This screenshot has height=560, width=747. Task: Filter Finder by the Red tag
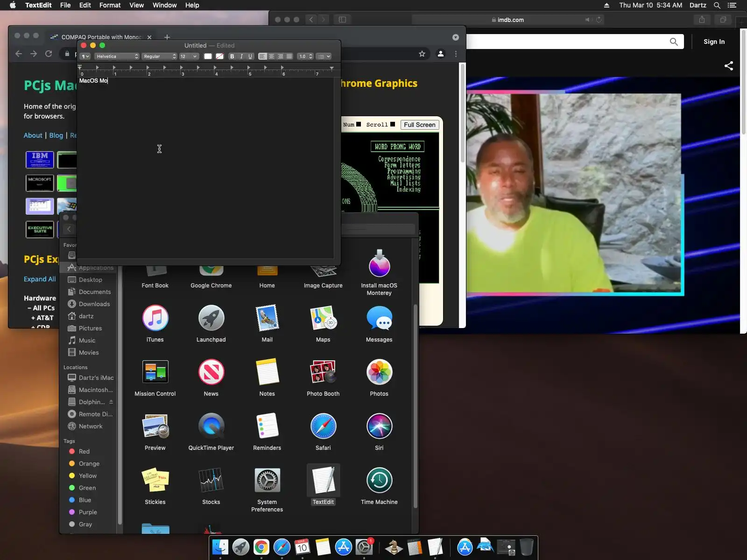coord(84,451)
